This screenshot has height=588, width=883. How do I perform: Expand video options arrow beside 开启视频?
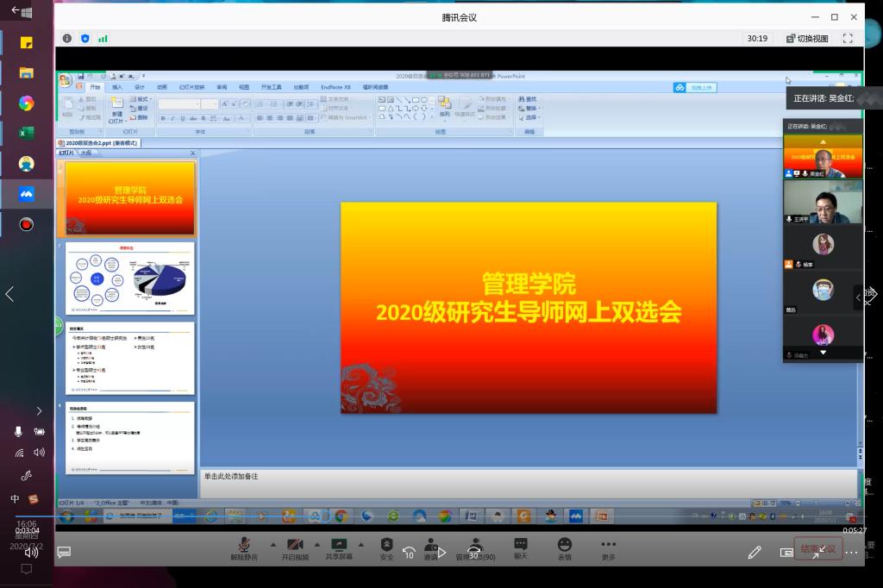point(316,545)
